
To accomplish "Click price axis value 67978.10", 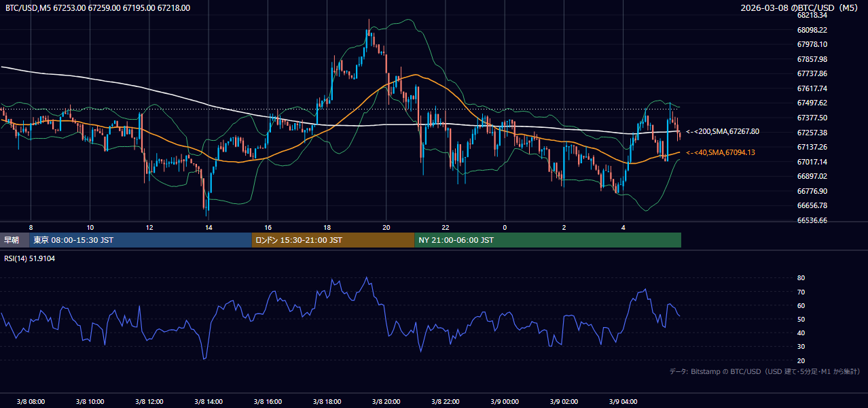I will coord(812,44).
